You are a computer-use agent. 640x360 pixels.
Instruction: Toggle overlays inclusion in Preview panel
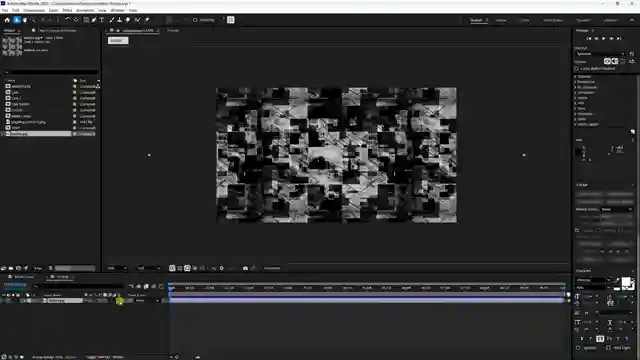coord(622,61)
